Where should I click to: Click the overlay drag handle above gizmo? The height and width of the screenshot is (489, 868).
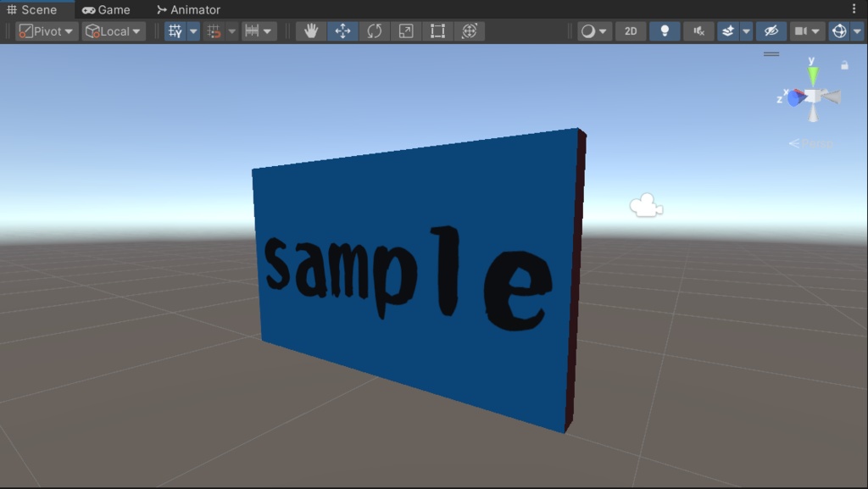click(x=771, y=54)
